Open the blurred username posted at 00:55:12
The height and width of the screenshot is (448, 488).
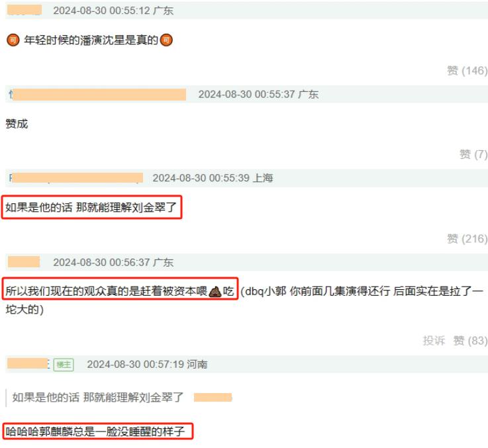[x=24, y=10]
